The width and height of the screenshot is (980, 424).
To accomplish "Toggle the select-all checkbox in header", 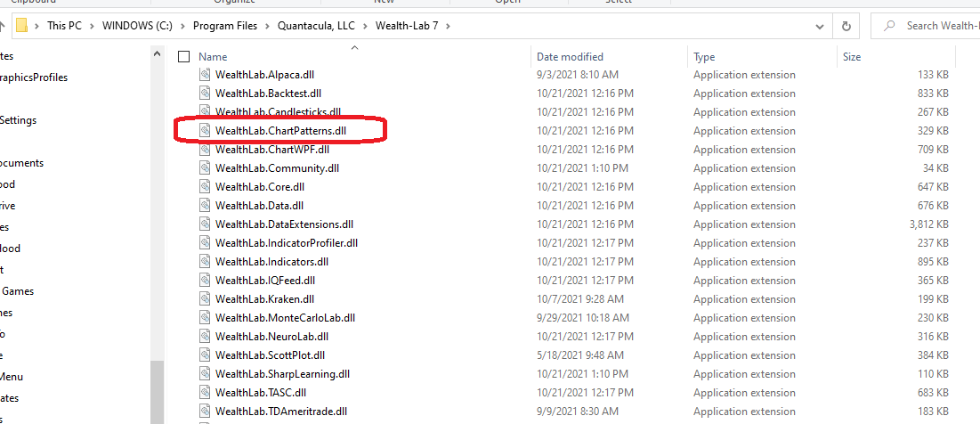I will [x=183, y=57].
